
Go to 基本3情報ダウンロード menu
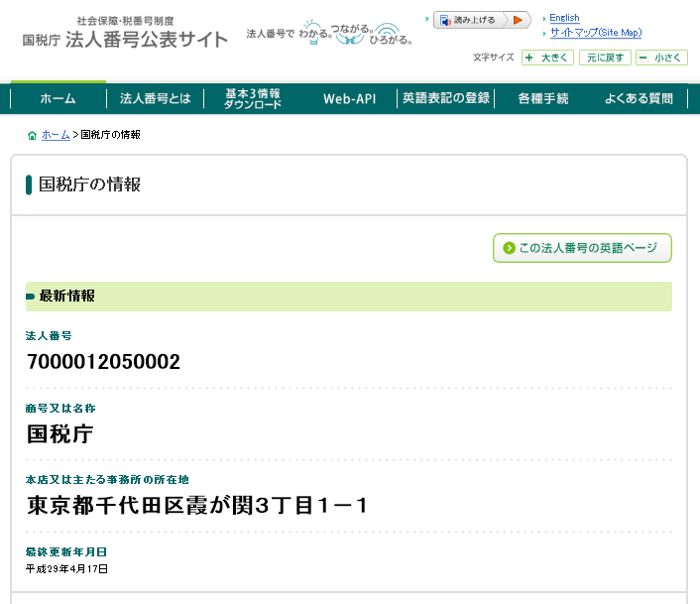click(x=252, y=99)
